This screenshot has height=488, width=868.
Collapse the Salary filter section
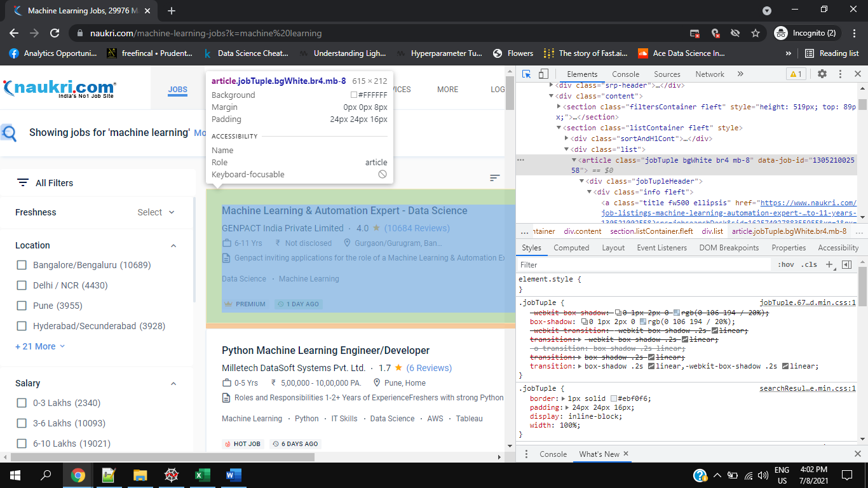click(173, 384)
